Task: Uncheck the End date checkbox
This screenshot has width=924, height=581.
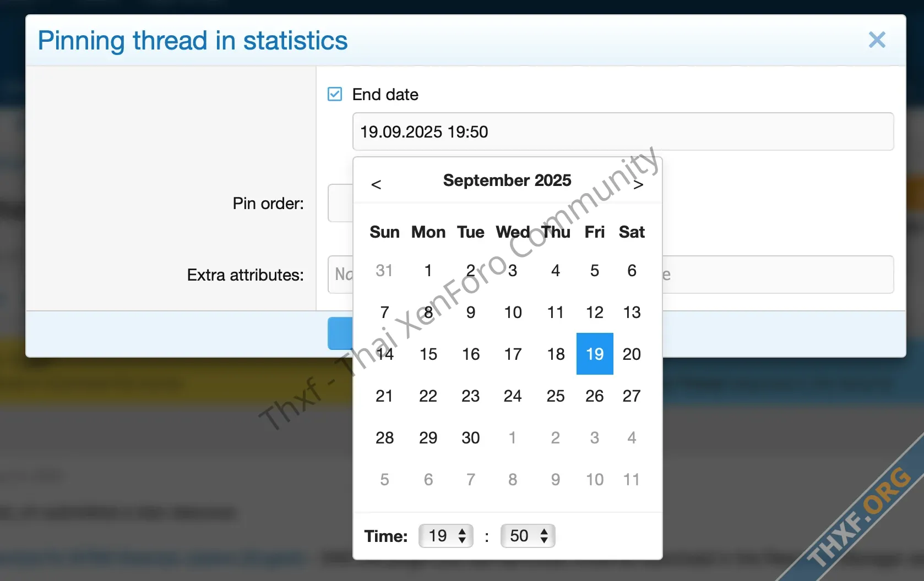Action: (335, 94)
